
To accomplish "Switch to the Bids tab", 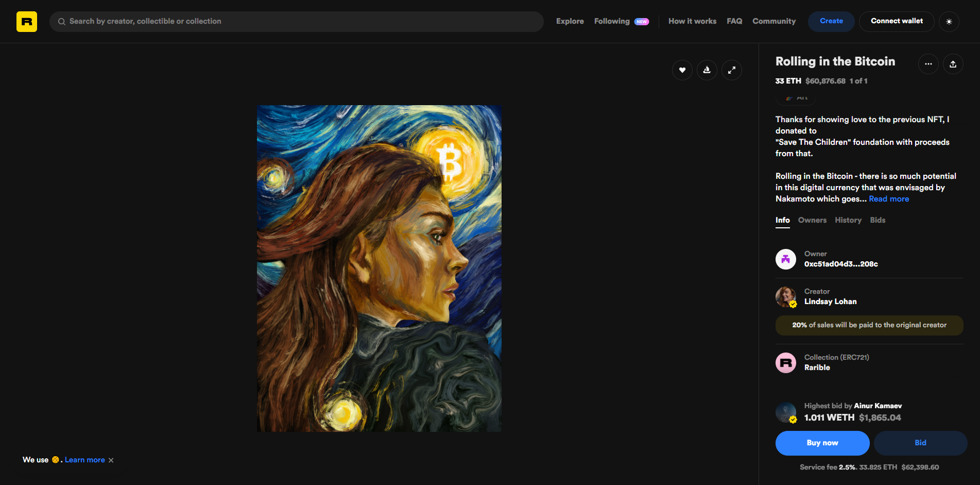I will pos(878,220).
